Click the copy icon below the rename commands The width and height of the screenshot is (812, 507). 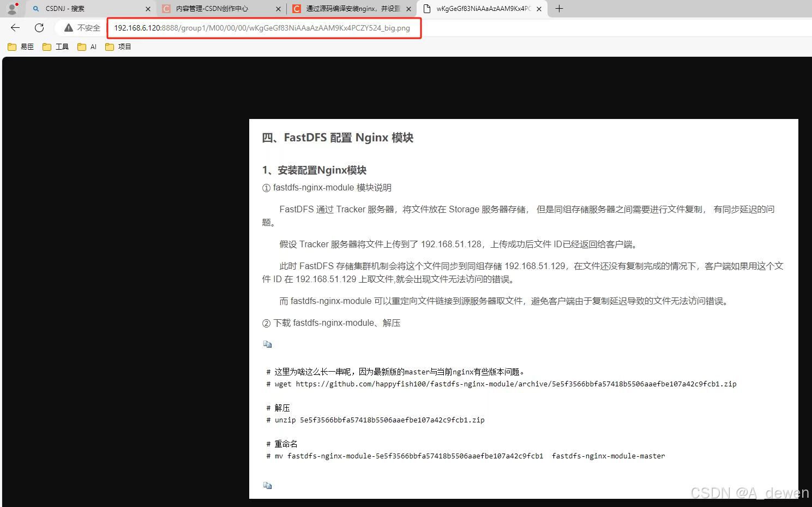point(267,485)
